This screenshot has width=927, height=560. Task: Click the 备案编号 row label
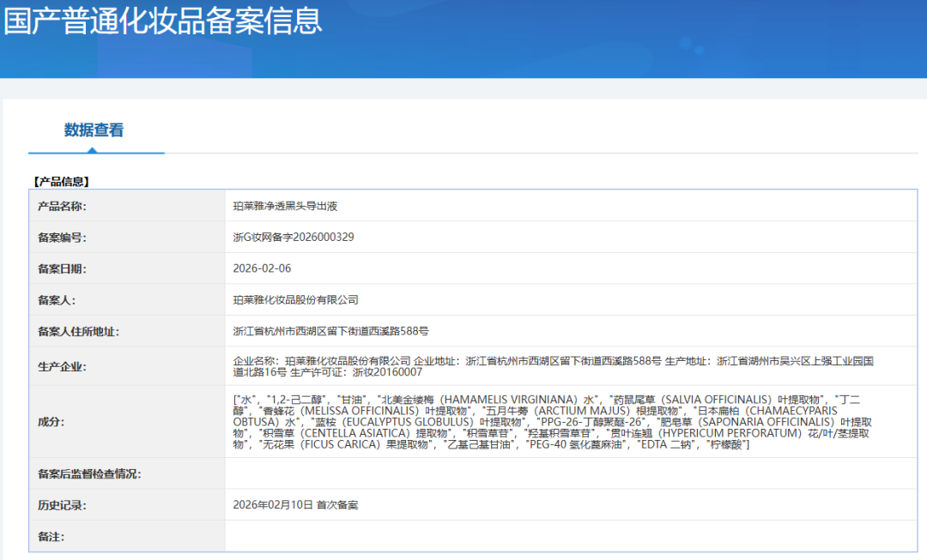click(64, 236)
